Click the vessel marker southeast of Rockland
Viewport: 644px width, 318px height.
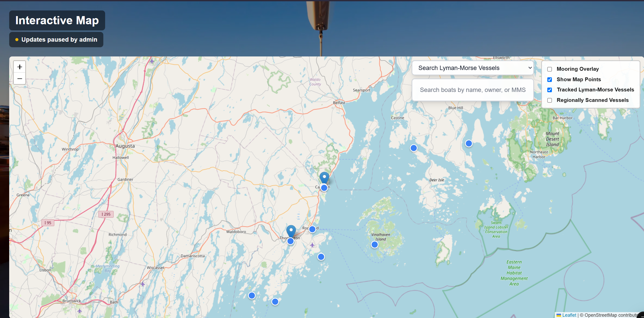(x=321, y=257)
